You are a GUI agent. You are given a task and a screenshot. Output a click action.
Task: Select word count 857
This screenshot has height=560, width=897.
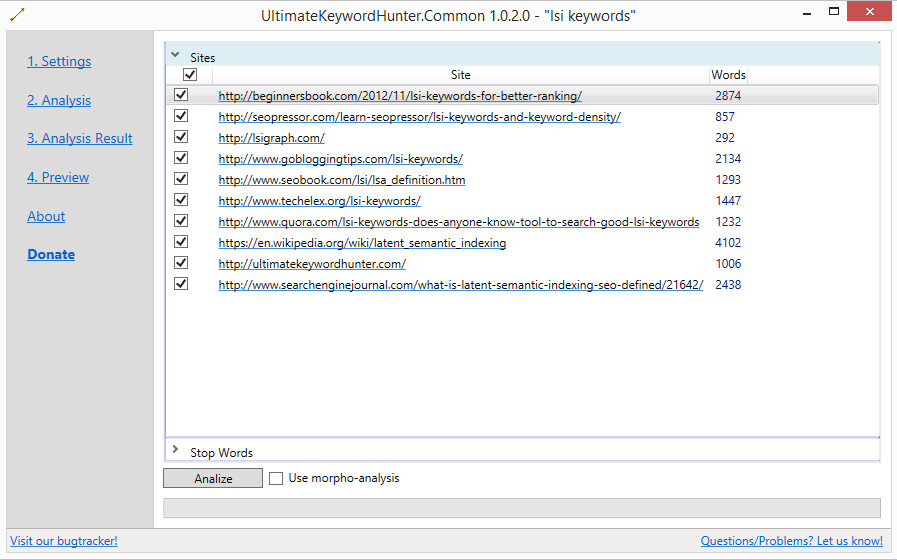724,117
